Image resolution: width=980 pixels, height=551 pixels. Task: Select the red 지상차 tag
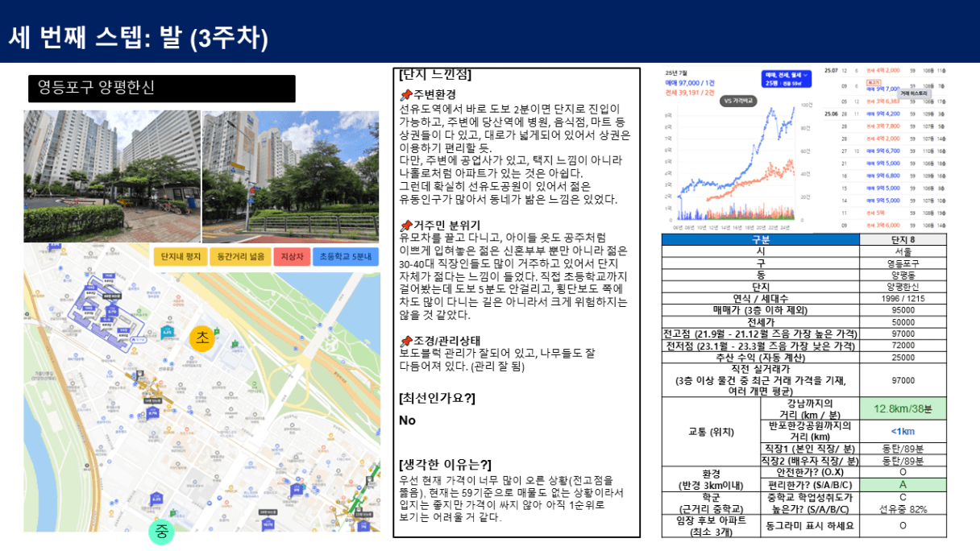[290, 257]
